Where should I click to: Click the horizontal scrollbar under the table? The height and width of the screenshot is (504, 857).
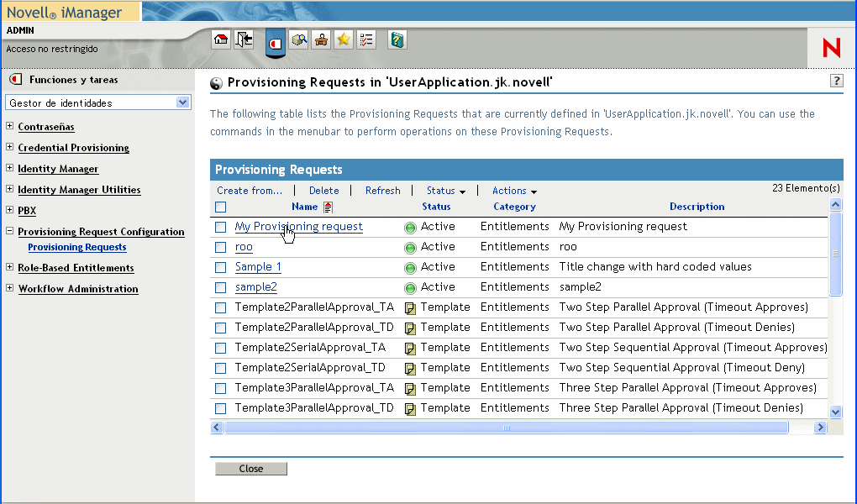pyautogui.click(x=506, y=428)
